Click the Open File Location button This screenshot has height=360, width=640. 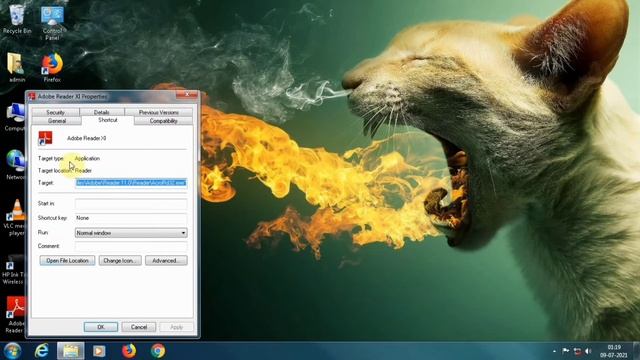[67, 260]
